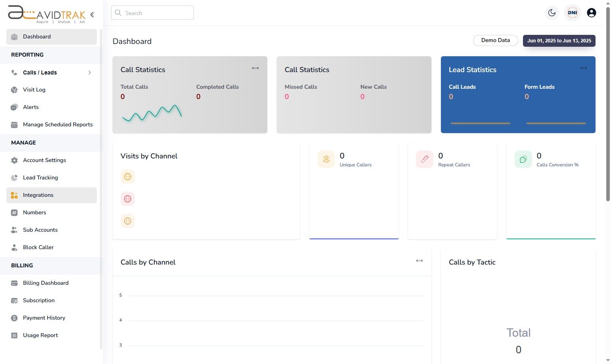This screenshot has width=611, height=364.
Task: Click the Account Settings gear icon
Action: click(x=14, y=160)
